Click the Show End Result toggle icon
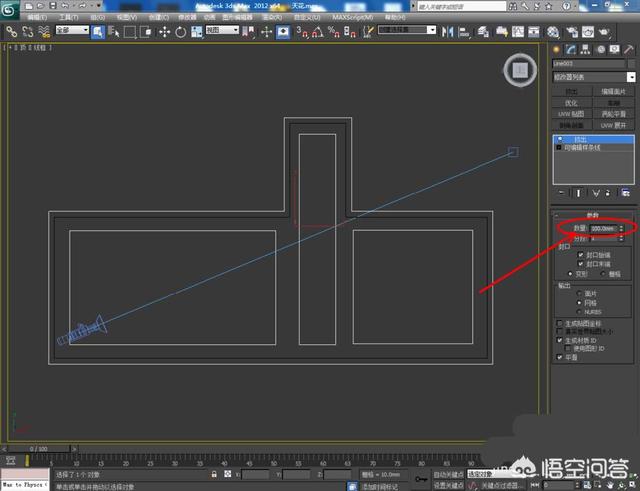 [x=578, y=193]
